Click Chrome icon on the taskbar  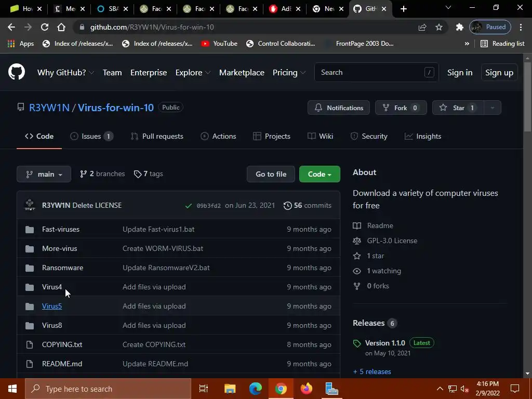(281, 389)
